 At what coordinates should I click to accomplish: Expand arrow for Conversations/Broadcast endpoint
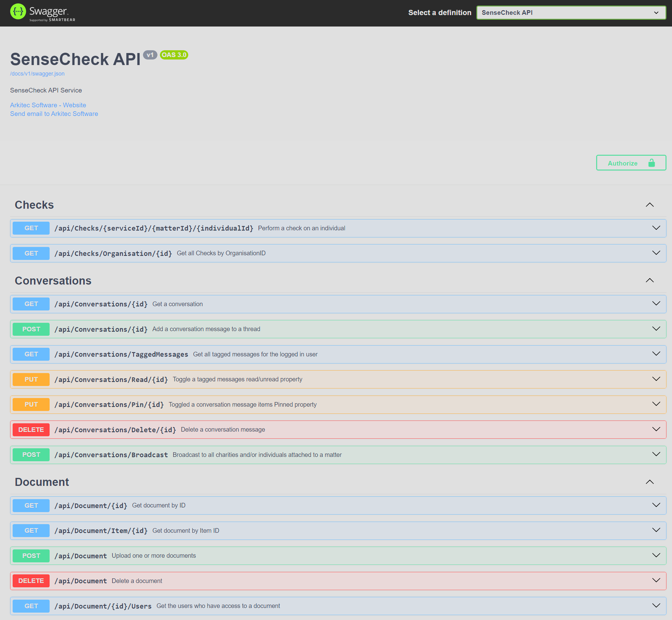tap(656, 455)
